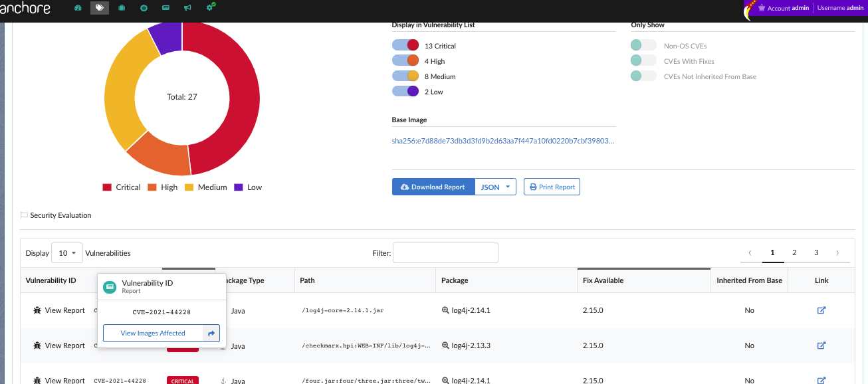
Task: Click the vulnerability Filter text field
Action: [x=445, y=253]
